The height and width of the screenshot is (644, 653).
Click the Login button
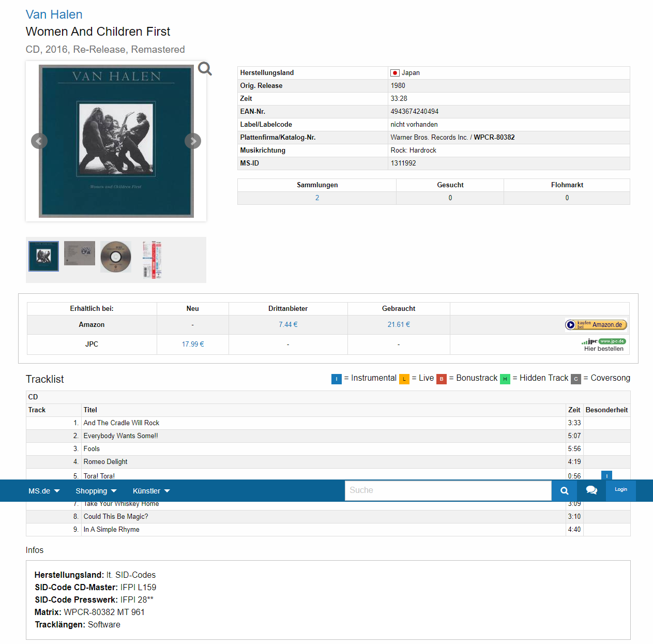tap(620, 490)
